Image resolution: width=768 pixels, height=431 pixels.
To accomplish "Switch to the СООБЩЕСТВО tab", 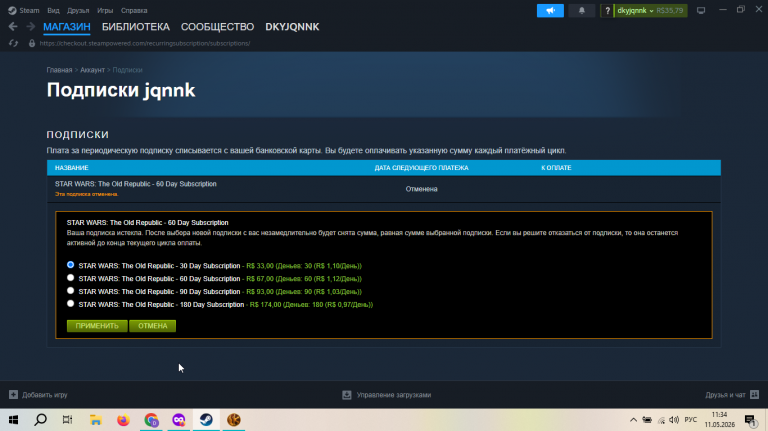I will (217, 27).
